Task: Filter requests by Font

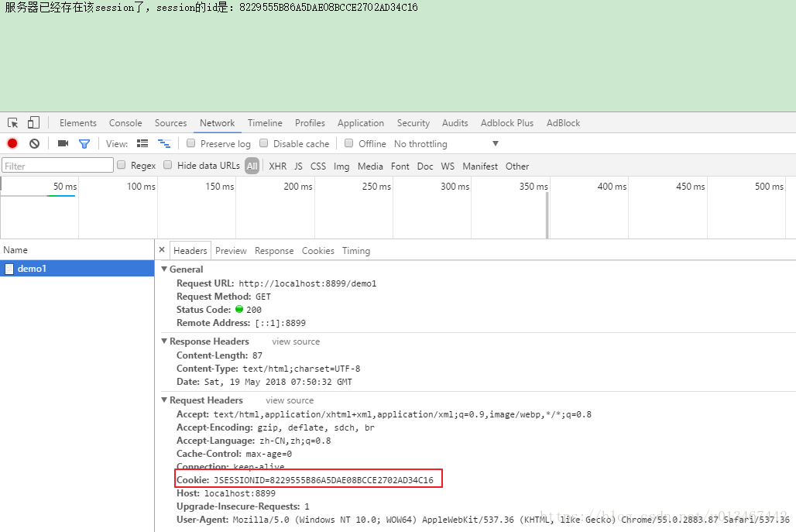Action: [x=400, y=166]
